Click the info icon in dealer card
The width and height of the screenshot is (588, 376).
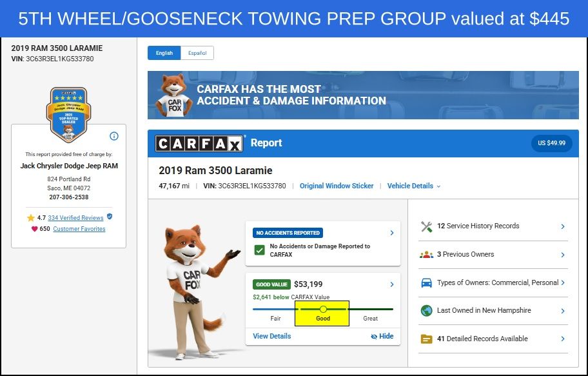pos(114,136)
